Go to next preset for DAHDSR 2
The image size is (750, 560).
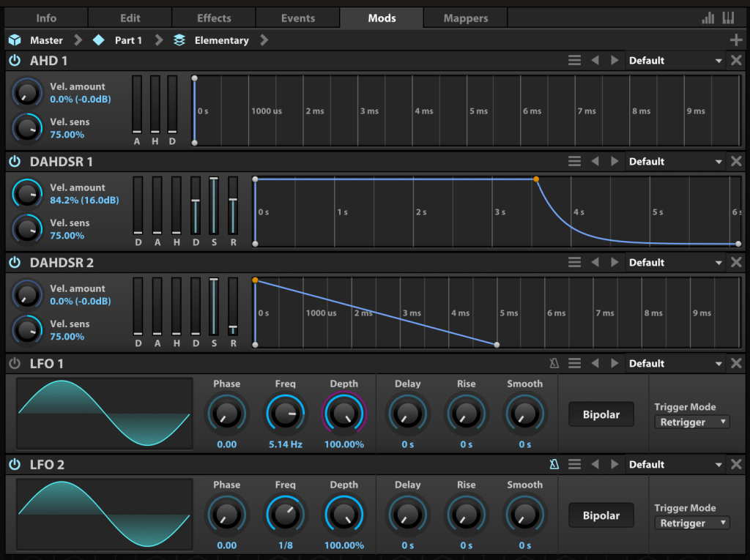point(615,263)
